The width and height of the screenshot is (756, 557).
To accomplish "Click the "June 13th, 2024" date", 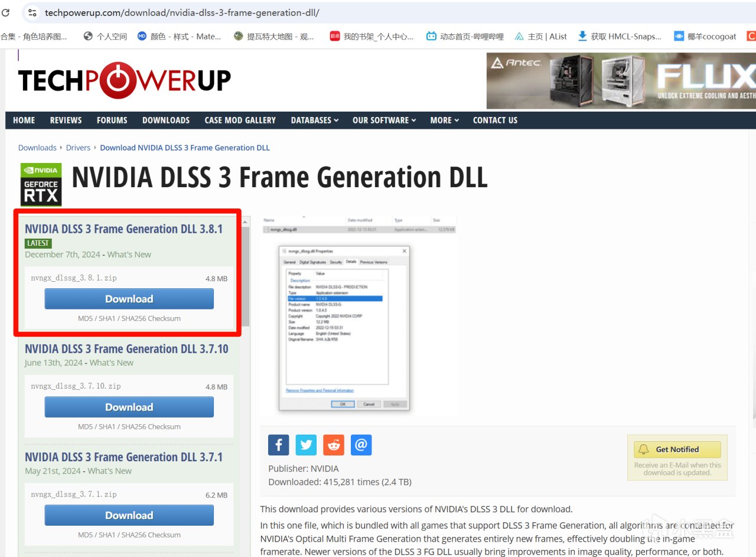I will pyautogui.click(x=54, y=363).
